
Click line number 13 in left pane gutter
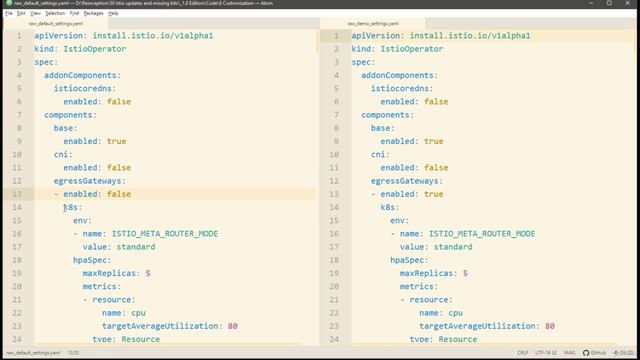[x=17, y=194]
